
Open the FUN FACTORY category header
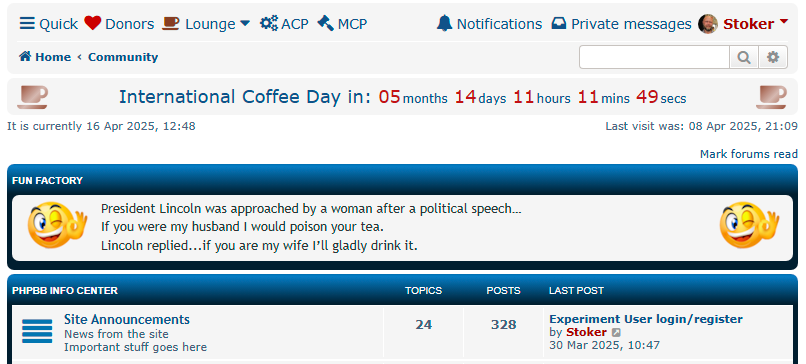point(47,180)
